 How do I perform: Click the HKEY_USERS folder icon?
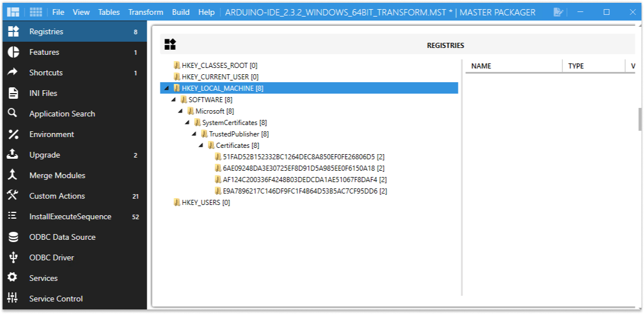177,202
